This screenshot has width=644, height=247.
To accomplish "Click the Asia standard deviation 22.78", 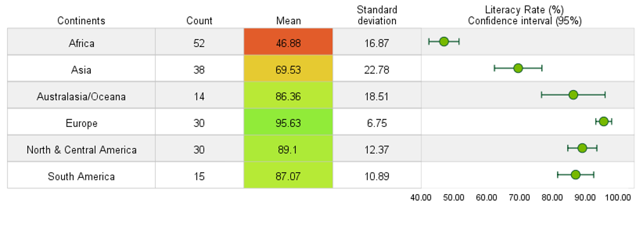I will click(377, 70).
